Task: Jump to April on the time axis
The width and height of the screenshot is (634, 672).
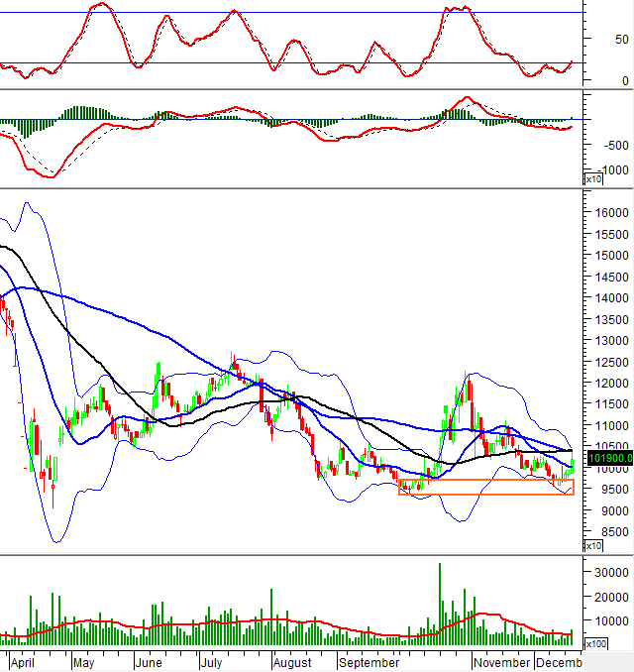Action: pos(28,662)
